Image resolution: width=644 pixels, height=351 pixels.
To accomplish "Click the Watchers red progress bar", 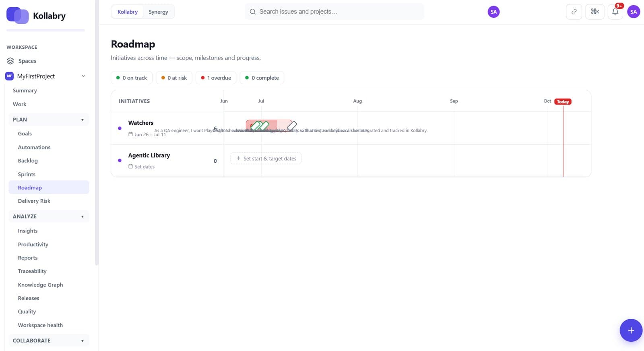I will coord(269,125).
